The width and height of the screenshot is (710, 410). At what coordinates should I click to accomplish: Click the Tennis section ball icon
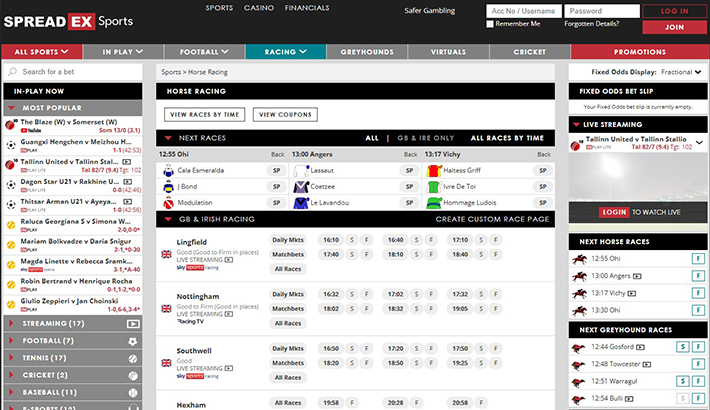click(133, 358)
